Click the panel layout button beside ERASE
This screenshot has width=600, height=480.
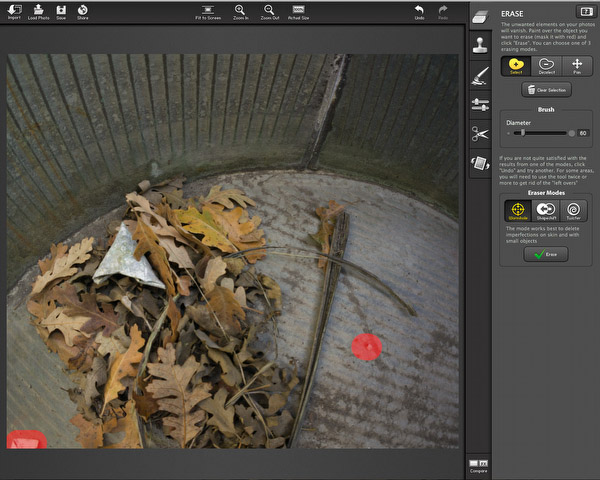coord(586,12)
